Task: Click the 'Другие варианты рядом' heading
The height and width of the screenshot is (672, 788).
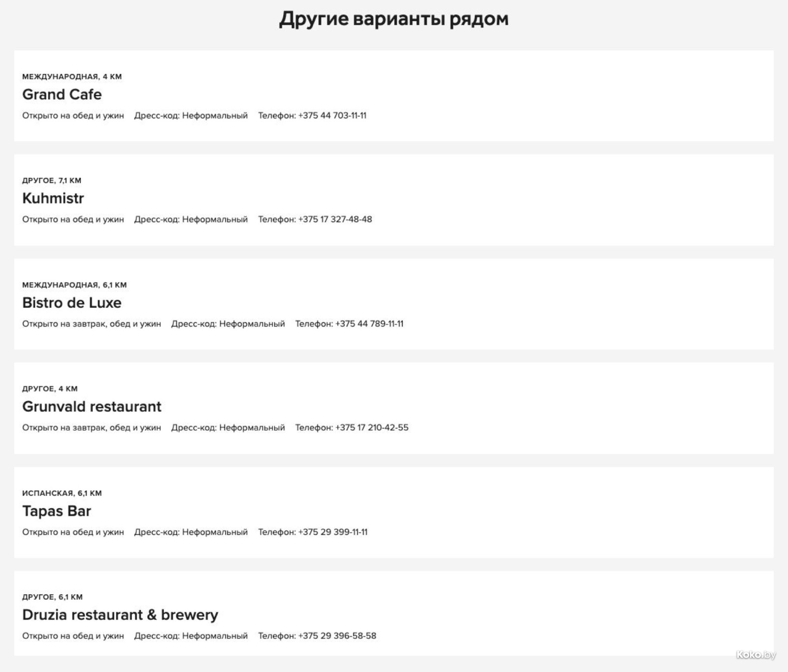Action: pyautogui.click(x=394, y=19)
